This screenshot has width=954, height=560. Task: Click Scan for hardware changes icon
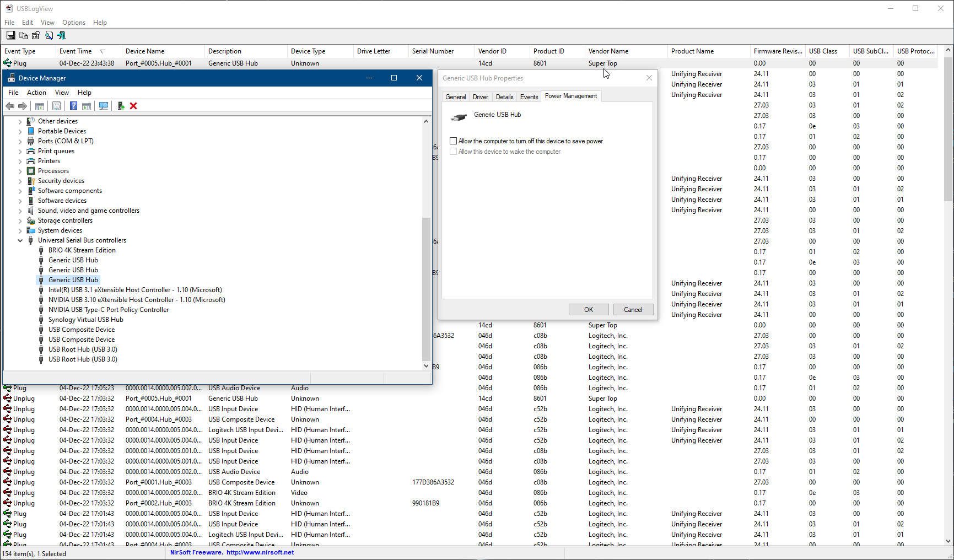point(104,106)
